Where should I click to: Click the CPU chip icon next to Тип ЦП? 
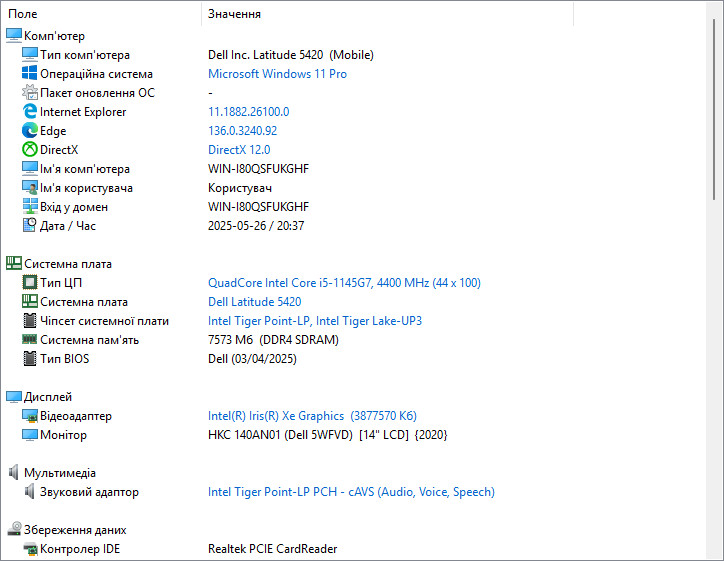coord(30,282)
